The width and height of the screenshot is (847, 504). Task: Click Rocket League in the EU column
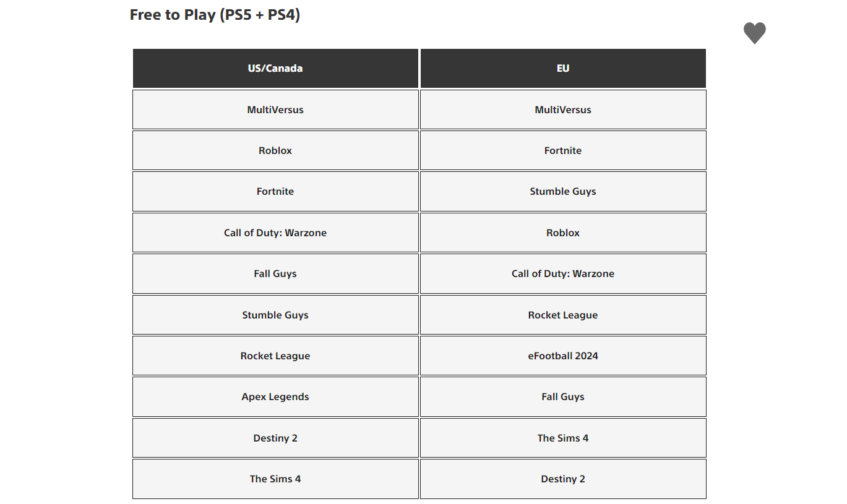[x=563, y=315]
